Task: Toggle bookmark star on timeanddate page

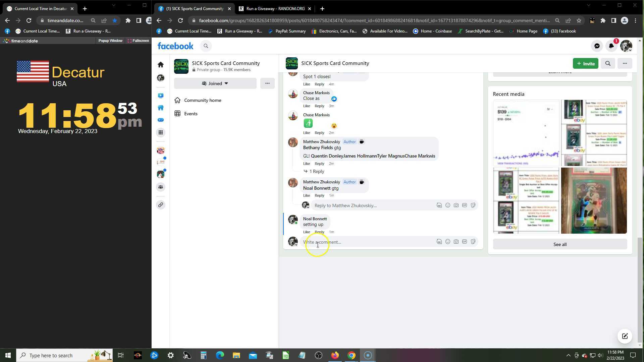Action: [115, 20]
